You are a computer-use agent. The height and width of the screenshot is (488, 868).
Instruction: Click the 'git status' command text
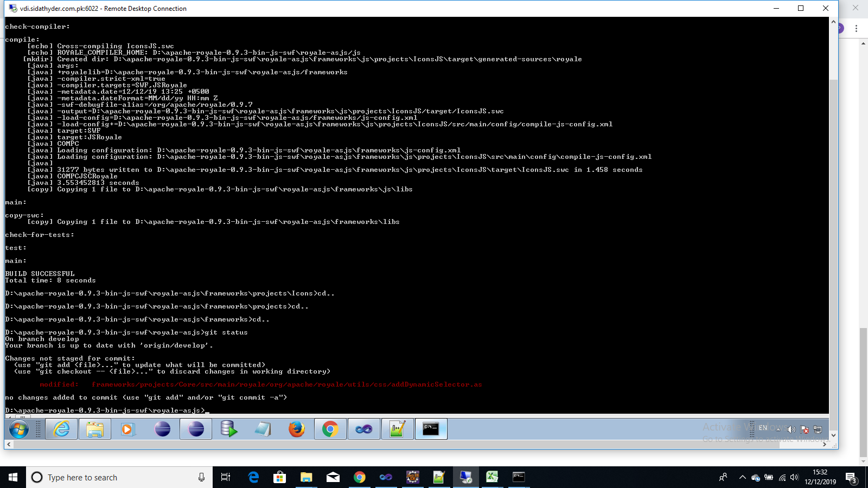pos(226,332)
